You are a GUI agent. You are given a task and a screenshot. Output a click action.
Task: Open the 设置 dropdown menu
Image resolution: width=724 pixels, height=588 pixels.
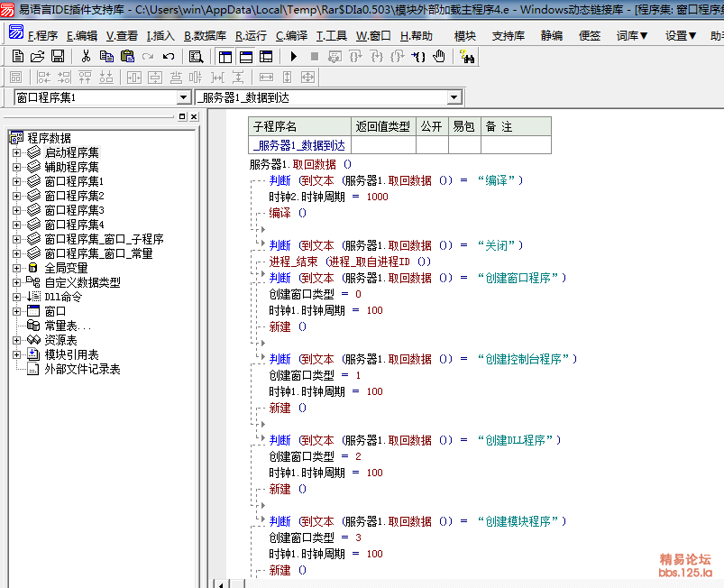(x=681, y=35)
